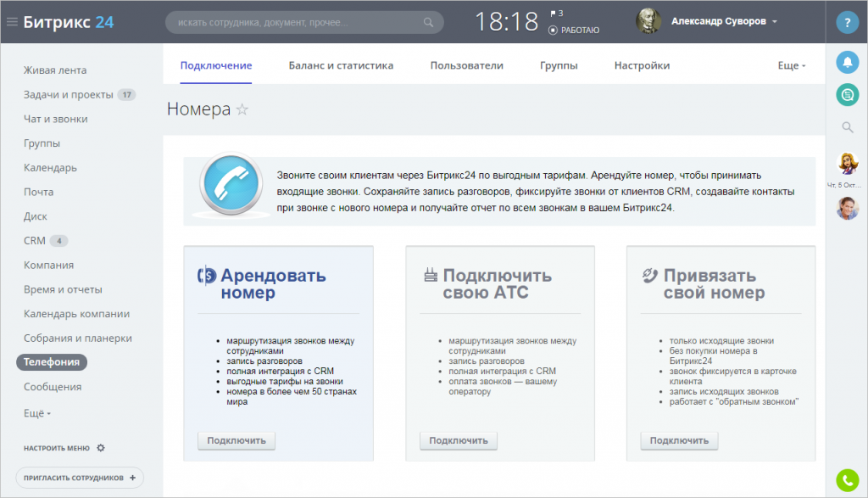Screen dimensions: 868x498
Task: Open the green chat messages icon
Action: tap(847, 95)
